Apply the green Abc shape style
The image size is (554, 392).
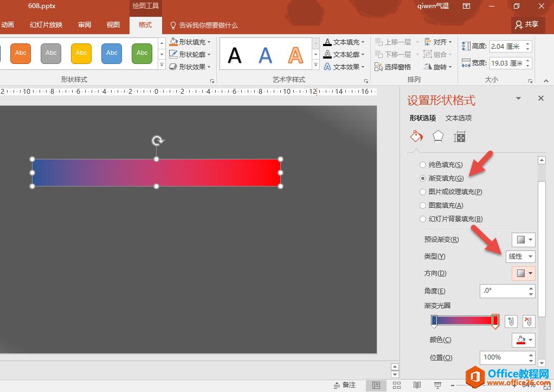[142, 53]
